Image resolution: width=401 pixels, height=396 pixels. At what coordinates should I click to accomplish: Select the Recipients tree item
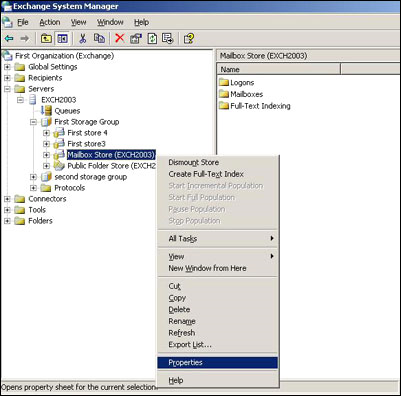(45, 78)
